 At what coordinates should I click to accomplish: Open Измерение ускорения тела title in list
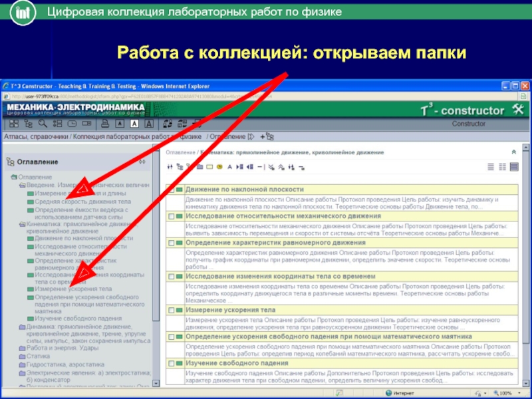point(230,310)
